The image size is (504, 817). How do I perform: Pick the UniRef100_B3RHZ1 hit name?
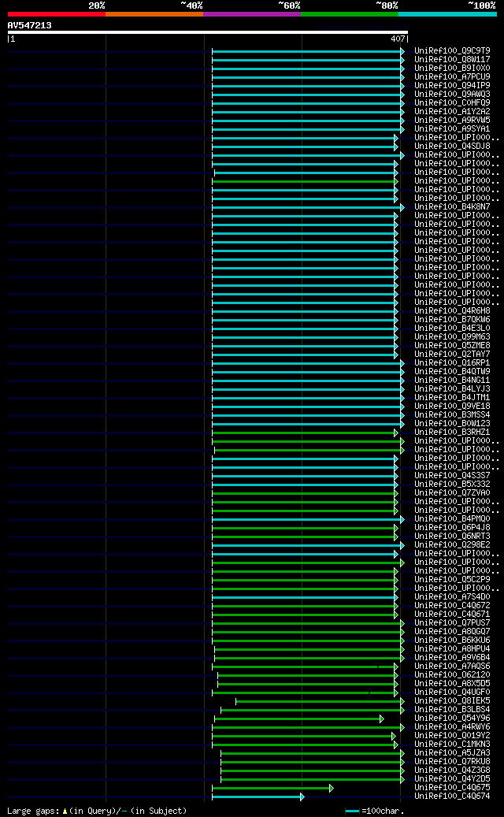tap(452, 433)
